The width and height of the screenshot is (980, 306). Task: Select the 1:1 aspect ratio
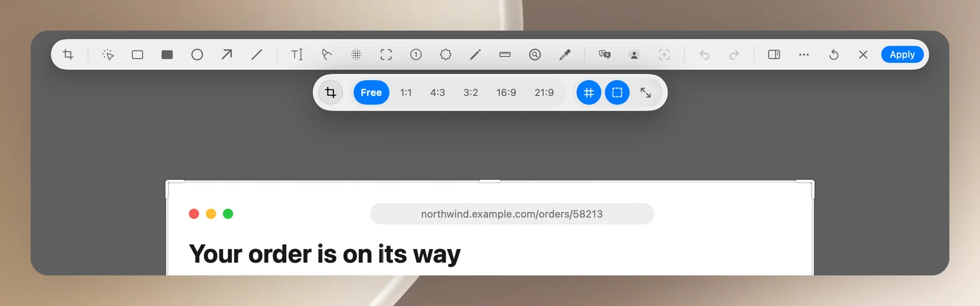(x=405, y=92)
